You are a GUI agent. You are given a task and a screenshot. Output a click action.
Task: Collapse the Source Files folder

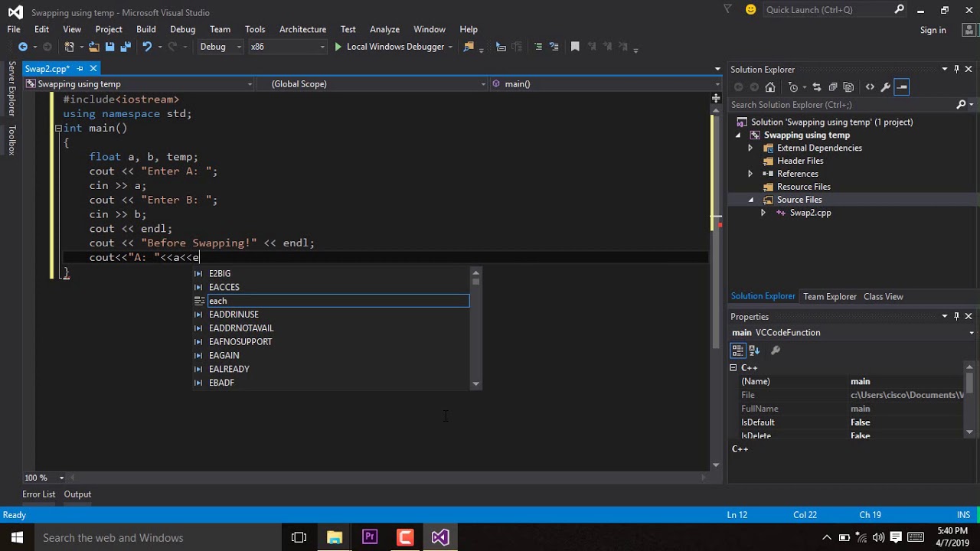pos(750,201)
